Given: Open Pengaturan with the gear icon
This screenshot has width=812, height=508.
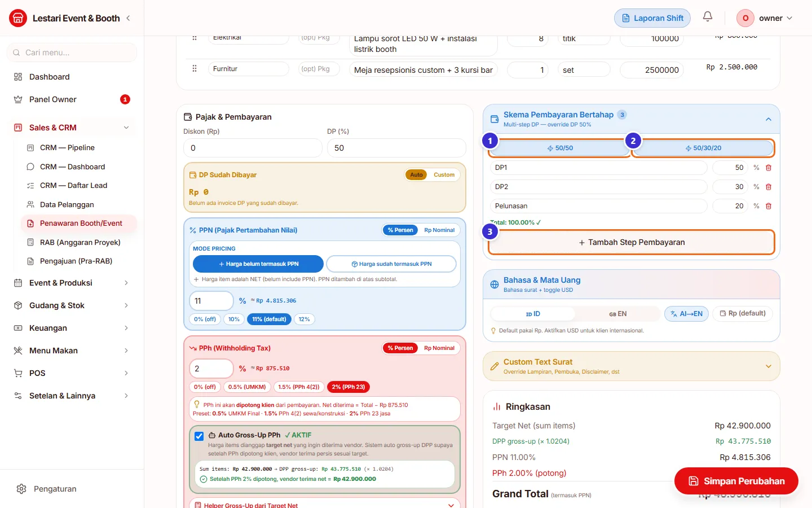Looking at the screenshot, I should pyautogui.click(x=21, y=489).
